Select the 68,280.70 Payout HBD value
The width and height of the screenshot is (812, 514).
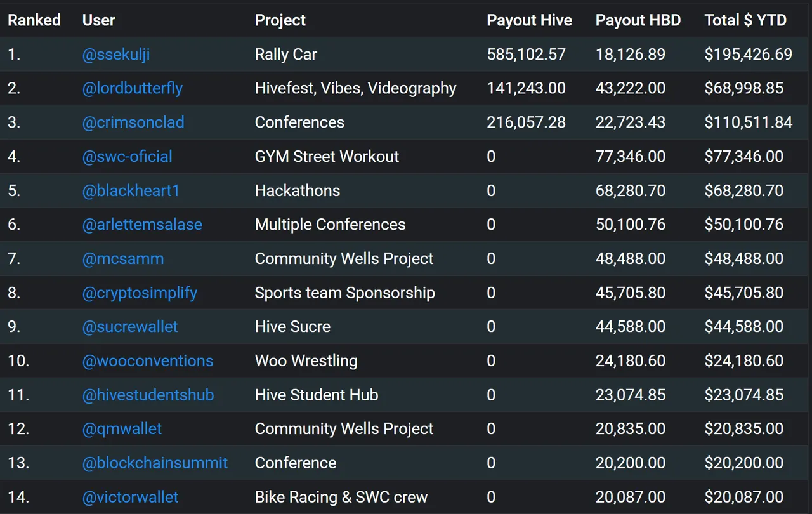pos(631,190)
